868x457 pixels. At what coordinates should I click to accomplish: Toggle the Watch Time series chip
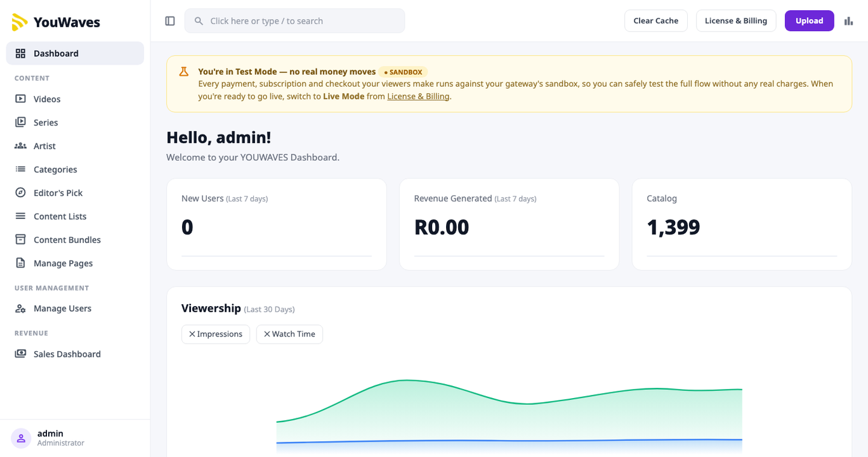(x=289, y=334)
